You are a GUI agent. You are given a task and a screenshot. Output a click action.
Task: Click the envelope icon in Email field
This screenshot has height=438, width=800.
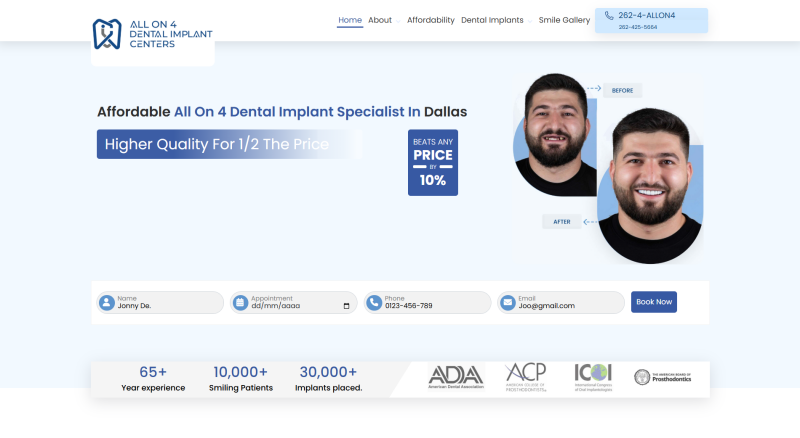click(x=507, y=302)
